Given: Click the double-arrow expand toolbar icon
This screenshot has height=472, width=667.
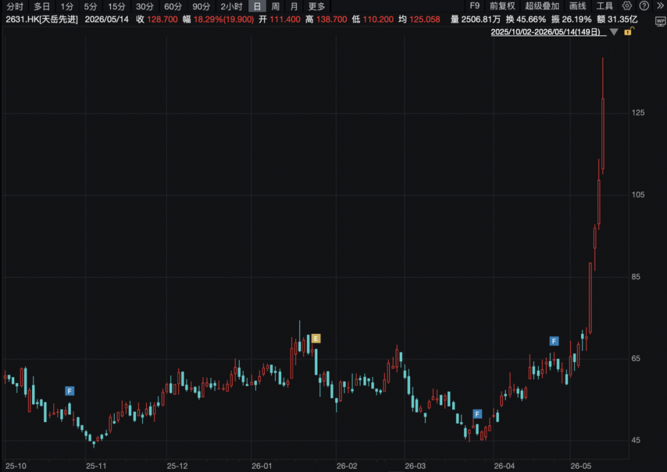Looking at the screenshot, I should [x=660, y=6].
